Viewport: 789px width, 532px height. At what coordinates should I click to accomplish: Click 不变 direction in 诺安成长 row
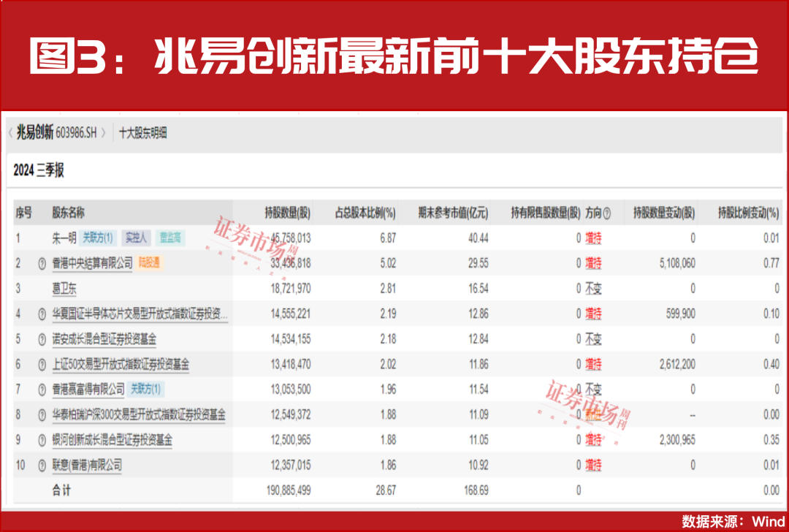coord(594,339)
